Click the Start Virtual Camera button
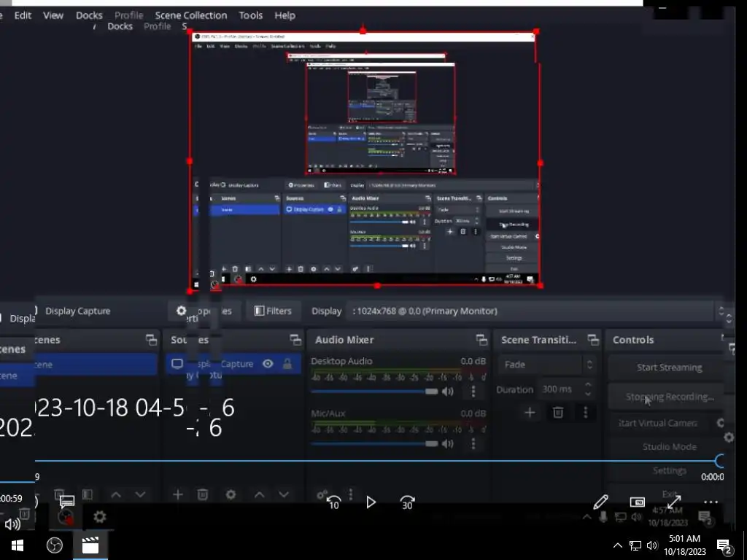This screenshot has height=560, width=747. pyautogui.click(x=657, y=423)
